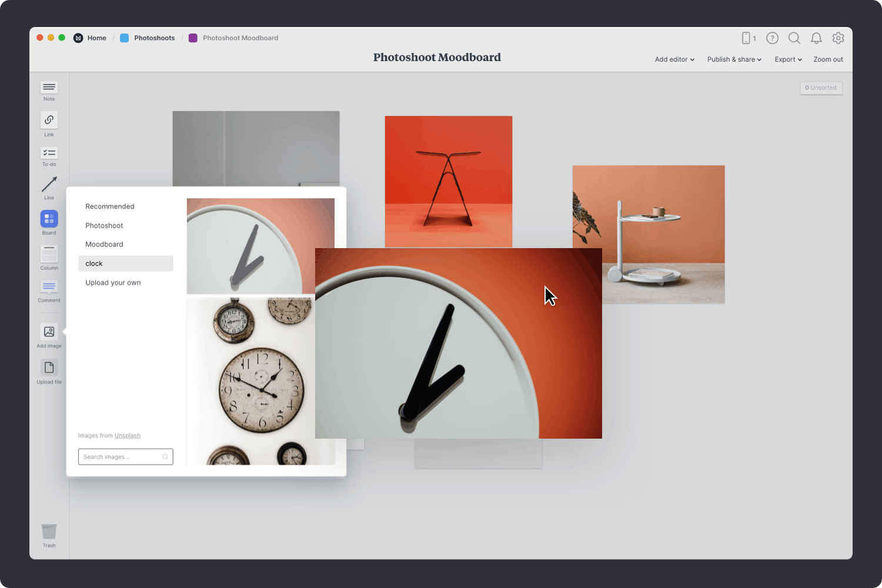Screen dimensions: 882x588
Task: Click the search magnifier icon in header
Action: [794, 38]
